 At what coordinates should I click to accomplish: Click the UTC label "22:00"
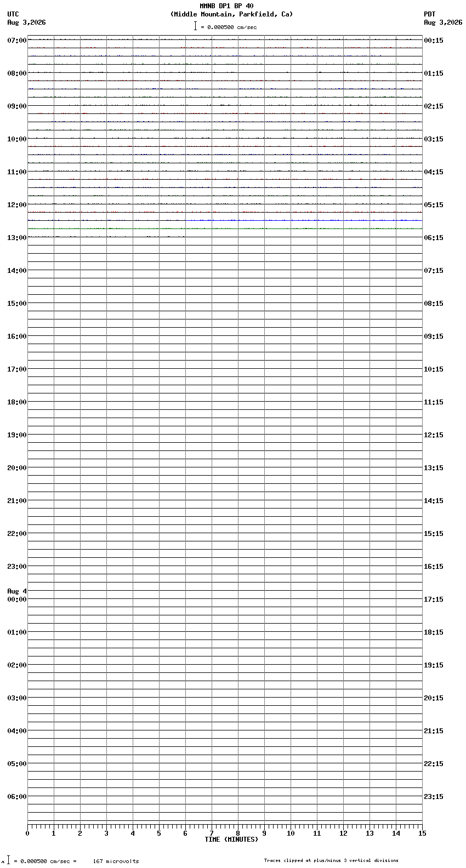pos(17,534)
